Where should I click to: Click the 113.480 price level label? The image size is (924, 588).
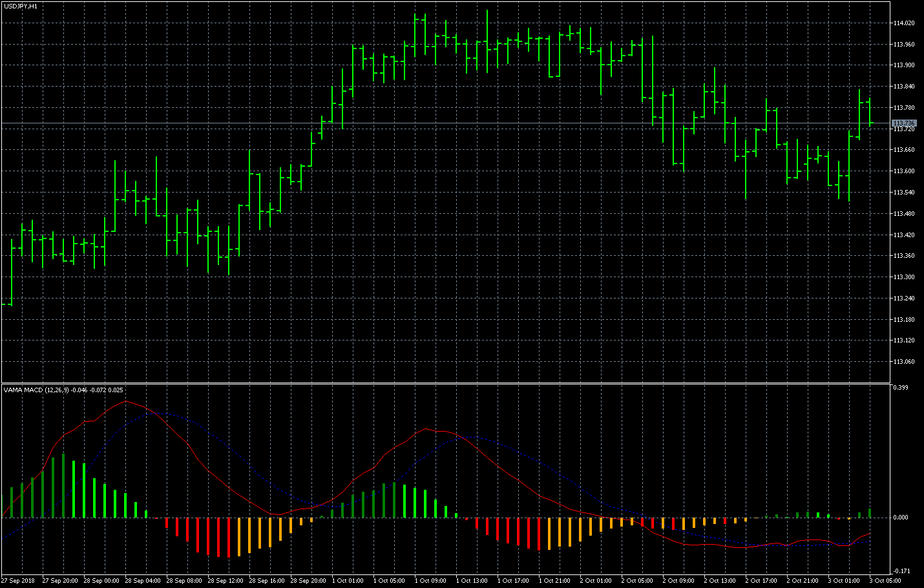[903, 214]
